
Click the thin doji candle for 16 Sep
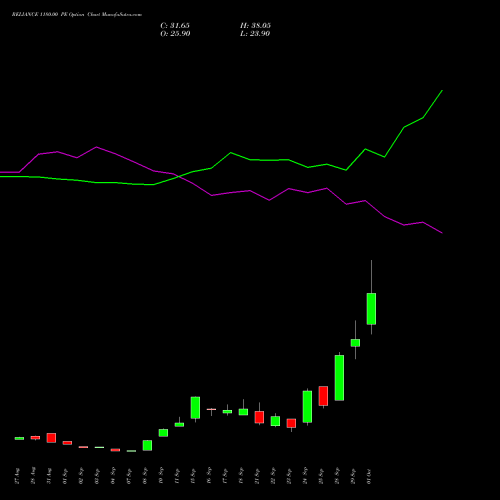click(211, 409)
